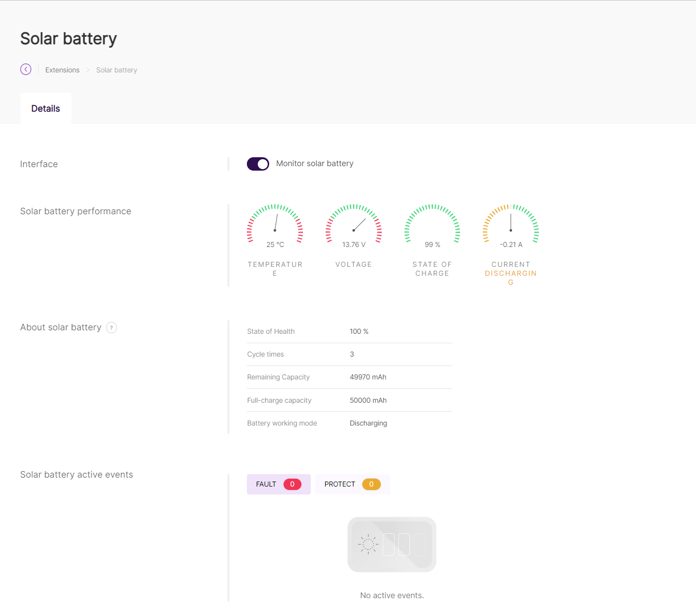Click the Temperature gauge showing 25 °C

[x=275, y=226]
